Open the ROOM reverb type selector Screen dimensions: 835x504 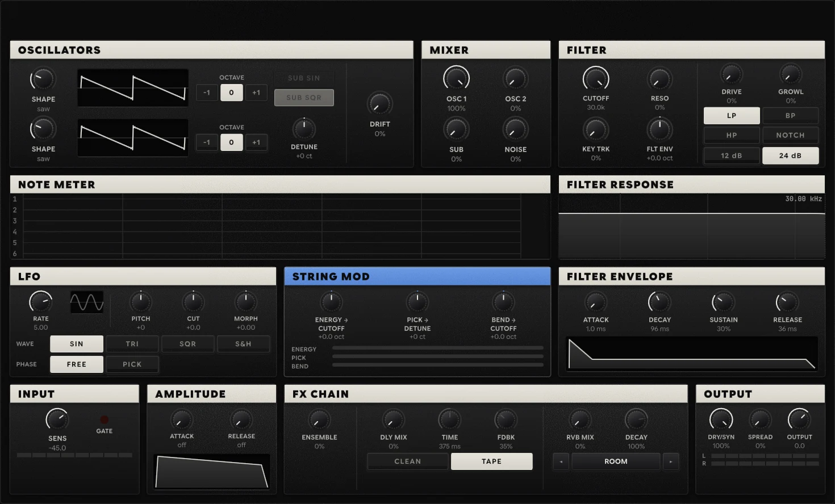[x=616, y=461]
